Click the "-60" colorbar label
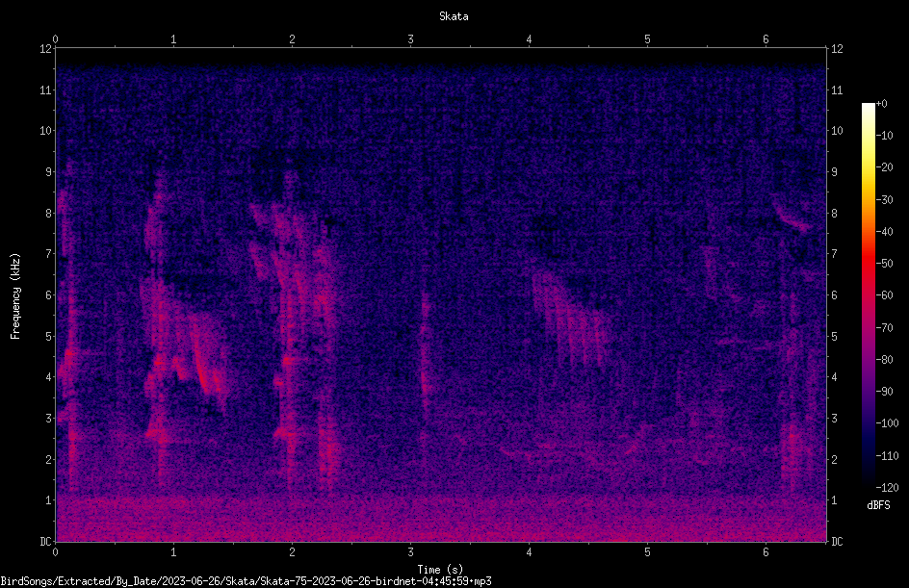 (885, 295)
